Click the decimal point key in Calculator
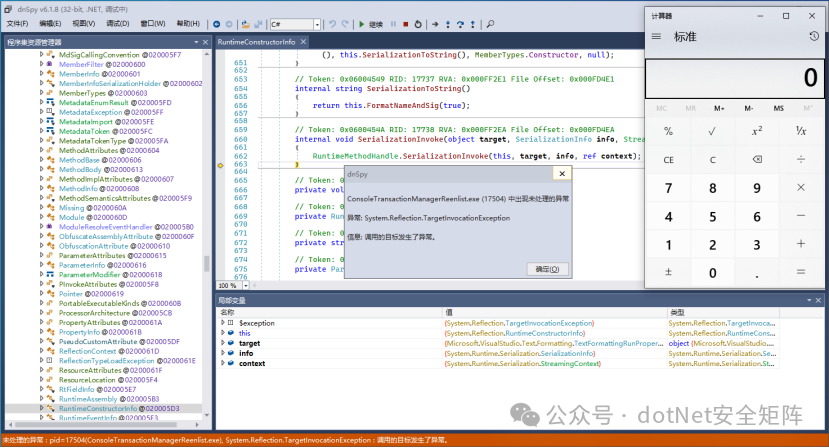Viewport: 829px width, 448px height. pos(757,272)
